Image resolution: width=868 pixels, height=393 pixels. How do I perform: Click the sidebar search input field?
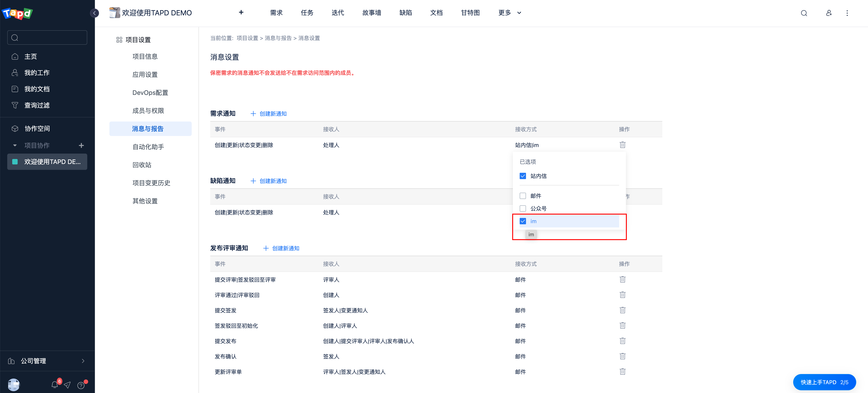(47, 37)
